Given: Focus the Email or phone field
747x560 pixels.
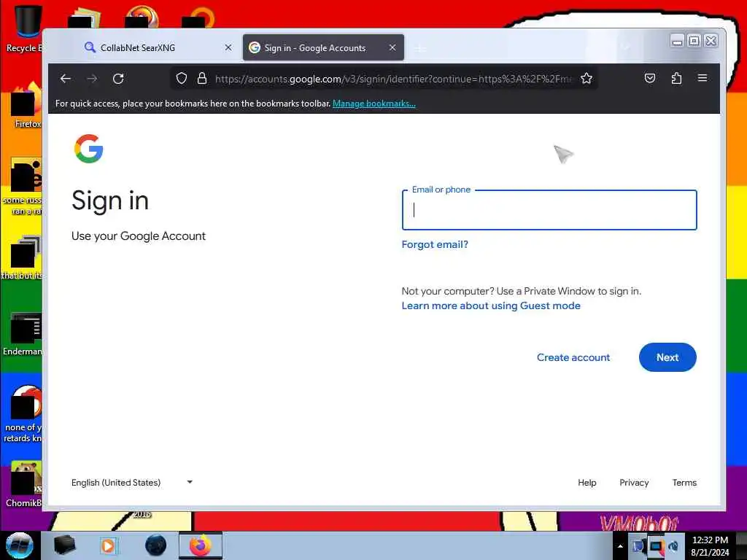Looking at the screenshot, I should [x=549, y=210].
